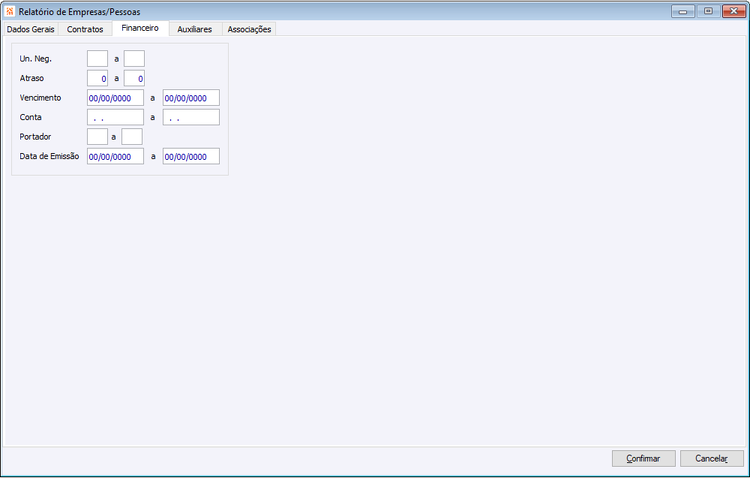Open the Contratos tab
Screen dimensions: 750x478
click(x=85, y=29)
